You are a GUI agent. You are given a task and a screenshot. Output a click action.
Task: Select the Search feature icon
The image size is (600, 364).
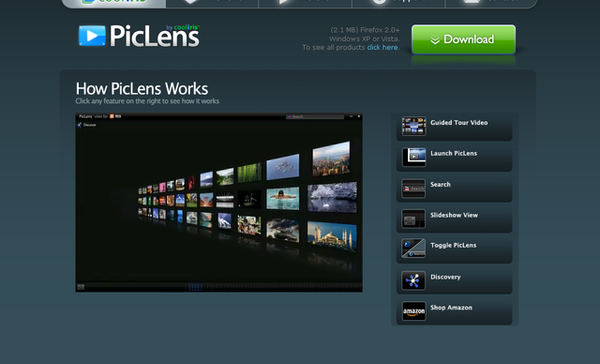413,188
